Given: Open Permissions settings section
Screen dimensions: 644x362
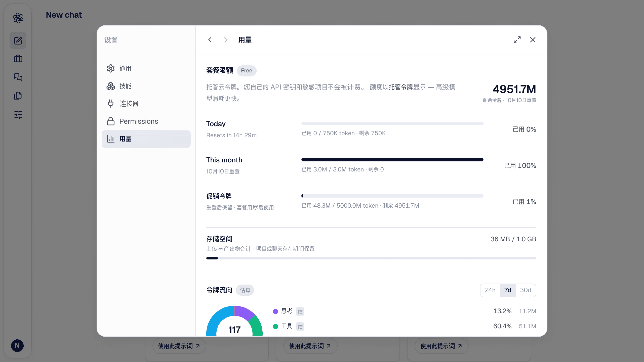Looking at the screenshot, I should pos(146,121).
